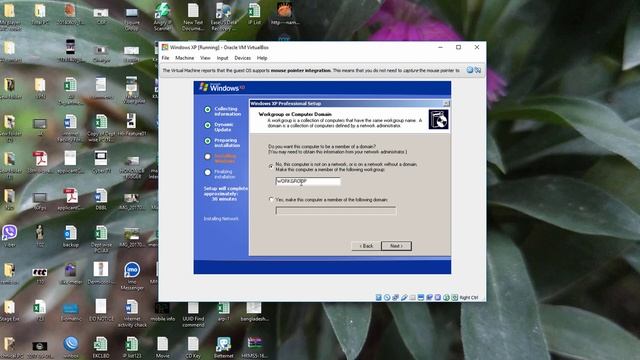Click the WORKGROUP name text field
Viewport: 640px width, 360px height.
tap(308, 181)
